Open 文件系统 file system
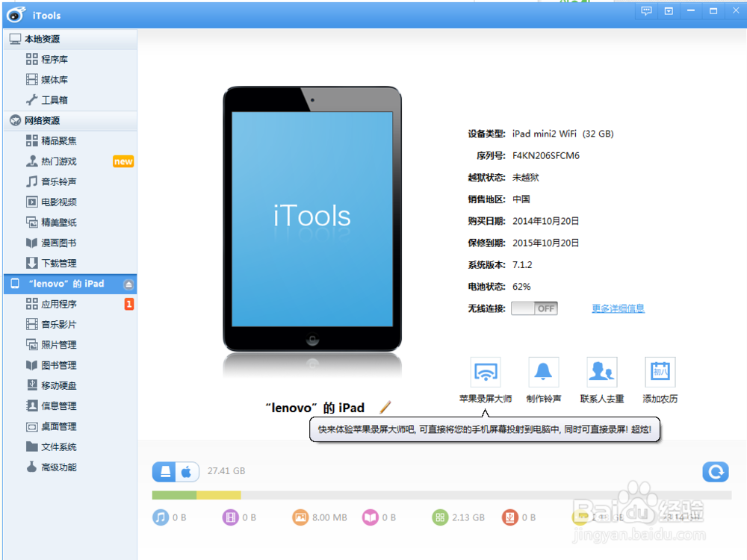747x560 pixels. click(x=58, y=447)
